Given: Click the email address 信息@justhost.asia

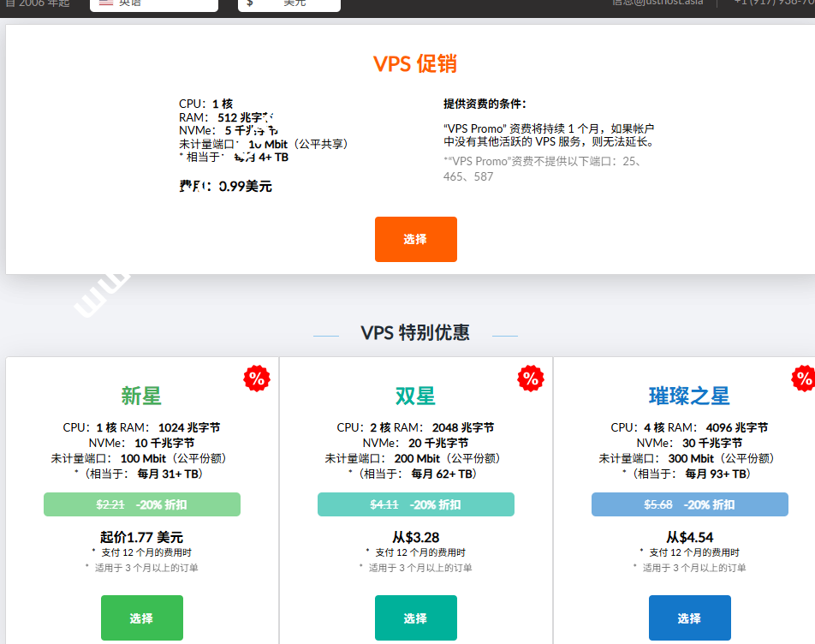Looking at the screenshot, I should 658,3.
